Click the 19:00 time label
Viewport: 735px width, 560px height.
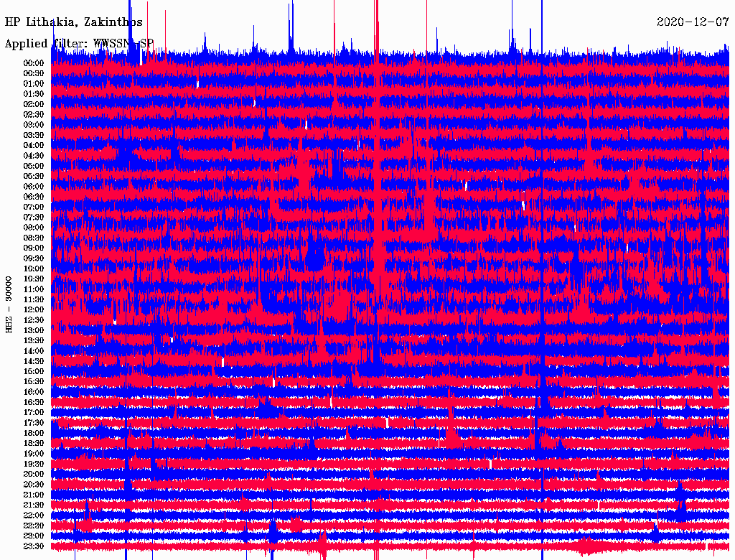point(34,454)
